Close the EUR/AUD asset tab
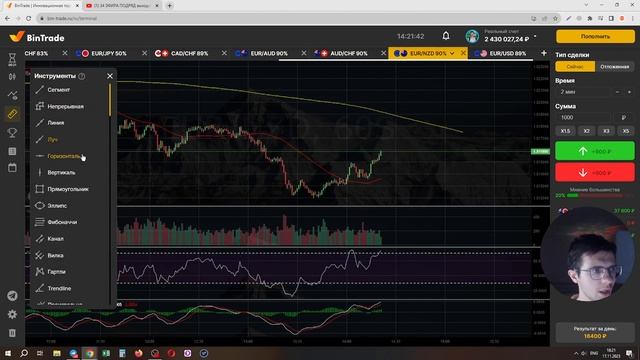The image size is (640, 360). tap(304, 53)
